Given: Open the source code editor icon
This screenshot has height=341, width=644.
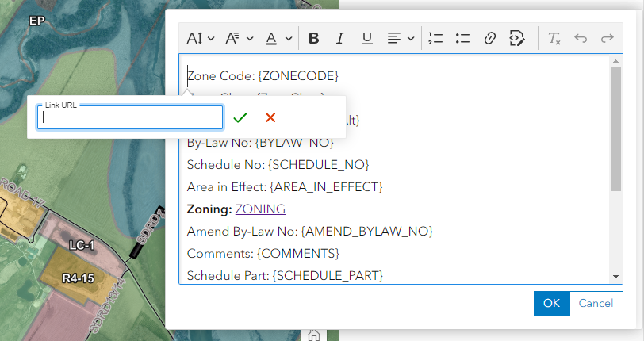Looking at the screenshot, I should pyautogui.click(x=516, y=38).
